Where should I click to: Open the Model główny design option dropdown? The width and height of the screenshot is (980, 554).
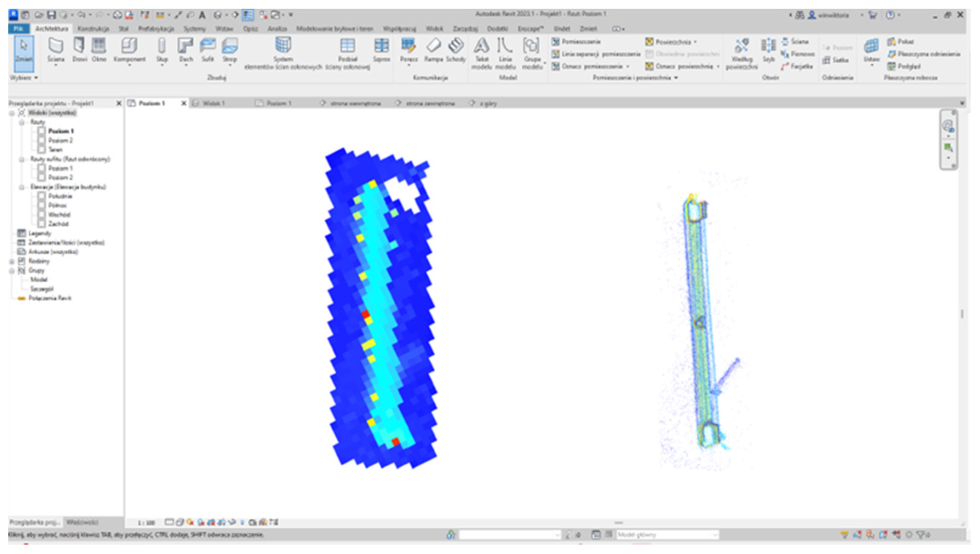[667, 535]
